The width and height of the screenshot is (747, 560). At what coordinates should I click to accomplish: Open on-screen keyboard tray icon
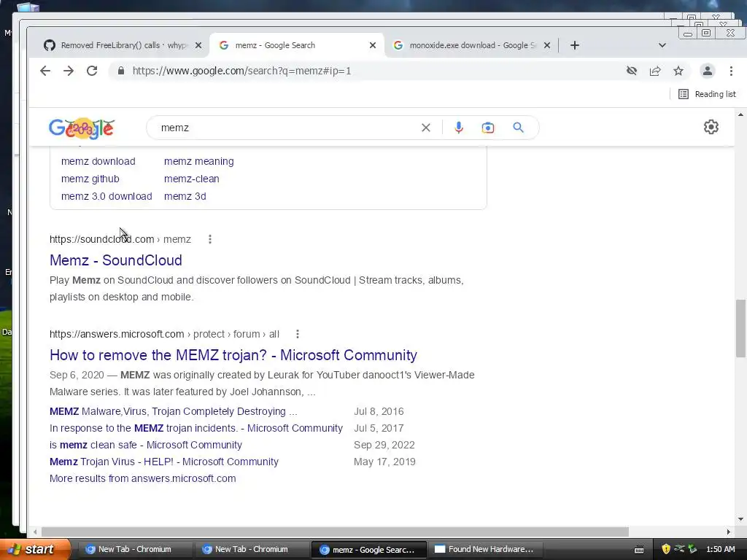tap(639, 550)
